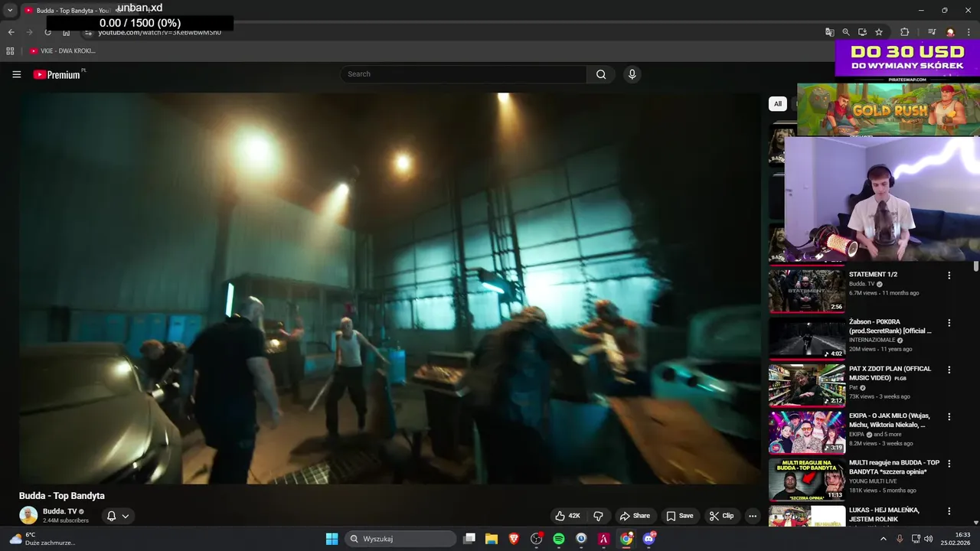
Task: Open the Budda. TV channel avatar
Action: [28, 515]
